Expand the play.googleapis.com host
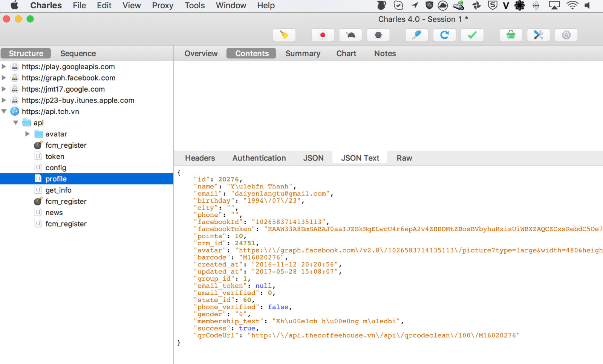 (4, 67)
